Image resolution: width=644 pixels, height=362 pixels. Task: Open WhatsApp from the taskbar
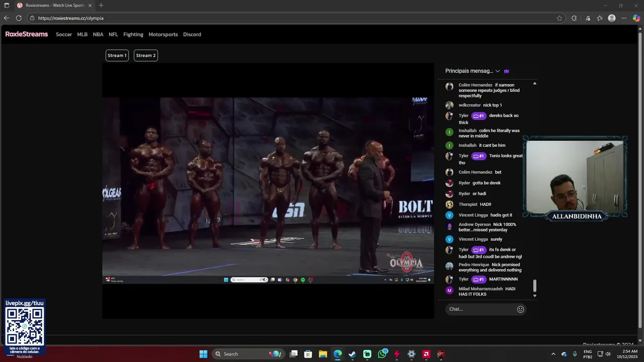pos(382,354)
